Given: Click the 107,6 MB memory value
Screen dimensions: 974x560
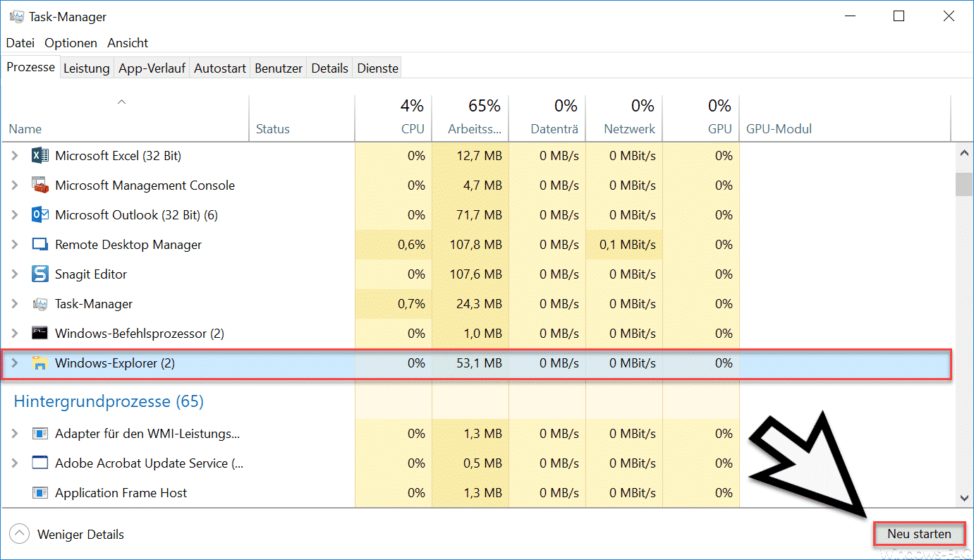Looking at the screenshot, I should [x=475, y=274].
